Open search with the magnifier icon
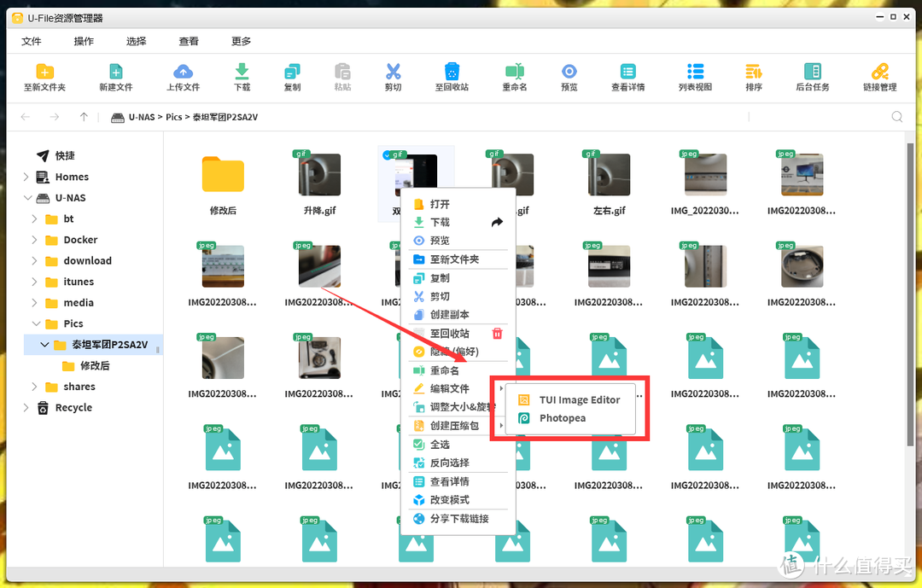The height and width of the screenshot is (588, 922). (x=896, y=117)
